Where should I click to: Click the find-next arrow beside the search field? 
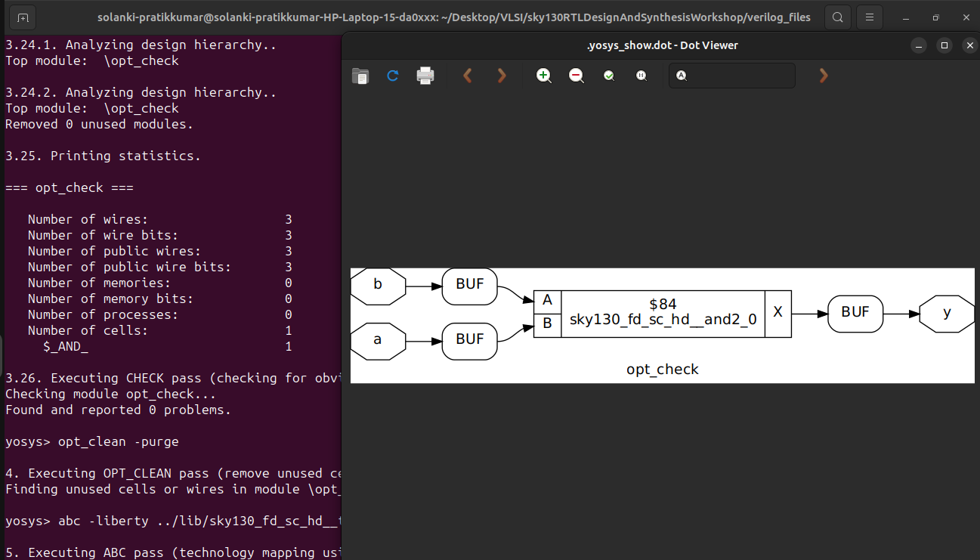(823, 76)
